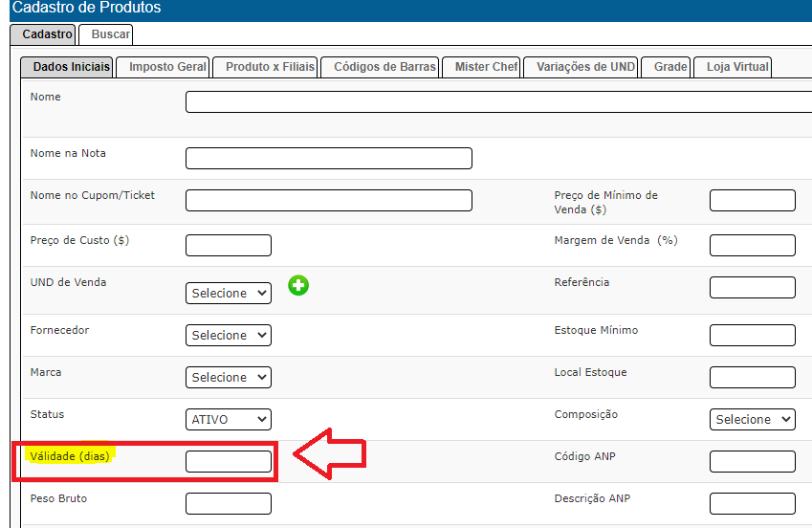Switch to the Buscar tab
This screenshot has height=528, width=812.
pos(106,34)
